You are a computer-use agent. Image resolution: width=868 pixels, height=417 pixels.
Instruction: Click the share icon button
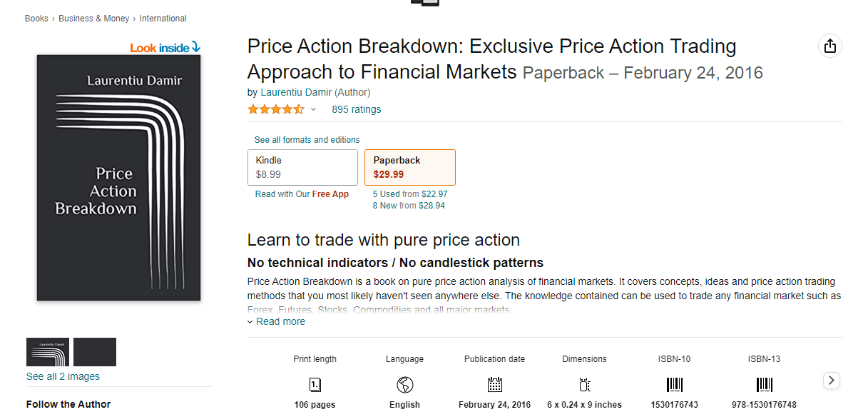[x=829, y=46]
